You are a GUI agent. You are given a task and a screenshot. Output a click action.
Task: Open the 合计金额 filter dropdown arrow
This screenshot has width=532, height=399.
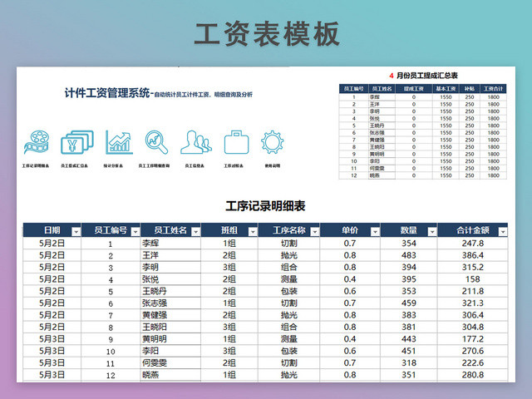point(501,232)
